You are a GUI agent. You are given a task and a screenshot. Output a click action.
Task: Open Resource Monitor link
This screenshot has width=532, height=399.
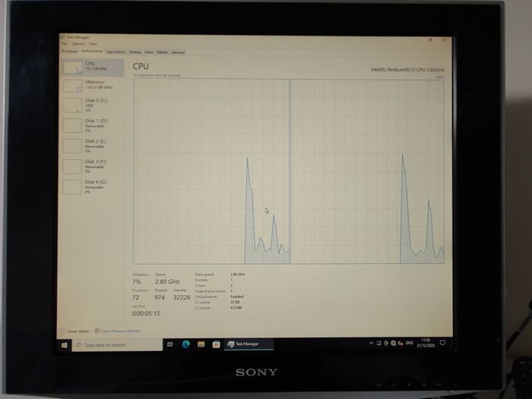(x=118, y=331)
